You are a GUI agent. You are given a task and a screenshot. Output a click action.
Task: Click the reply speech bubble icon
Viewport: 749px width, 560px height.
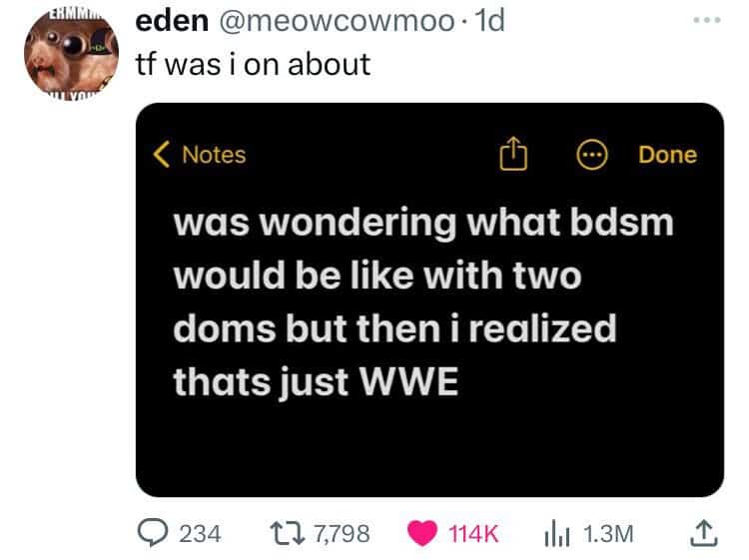153,533
